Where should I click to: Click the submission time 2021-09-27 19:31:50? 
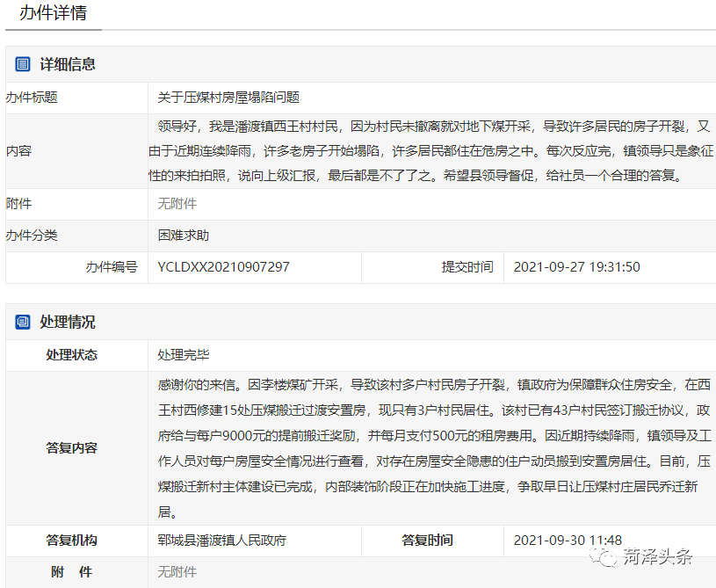[576, 267]
